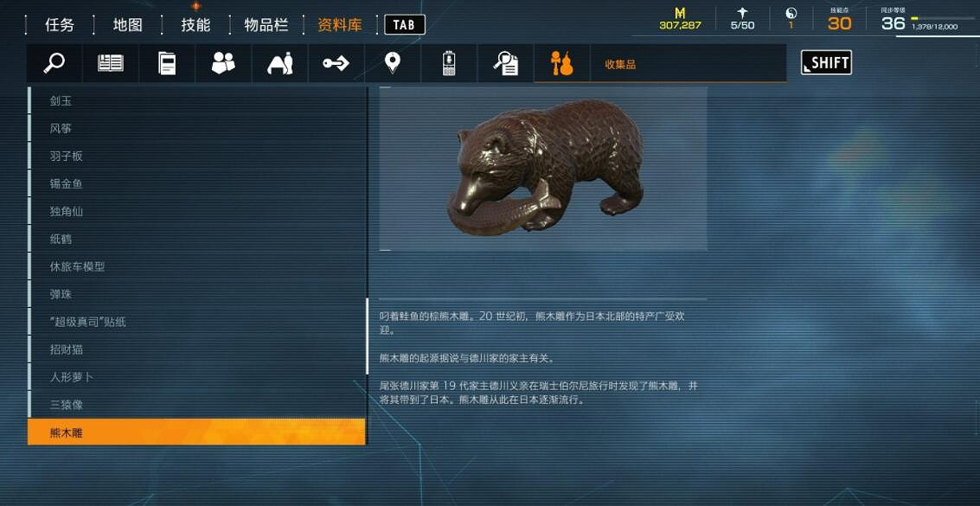Open the map pin locations category

pyautogui.click(x=392, y=63)
